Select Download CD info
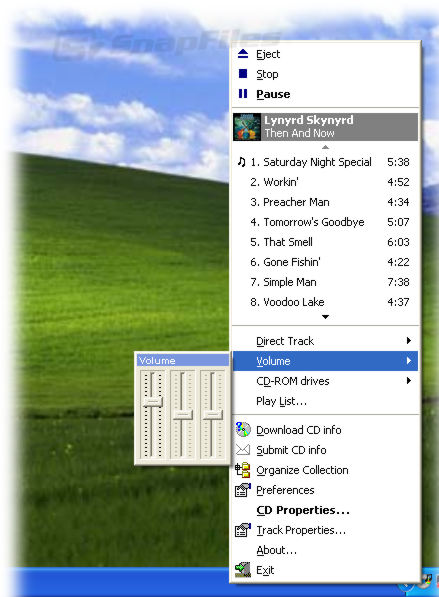The width and height of the screenshot is (439, 597). (x=326, y=430)
